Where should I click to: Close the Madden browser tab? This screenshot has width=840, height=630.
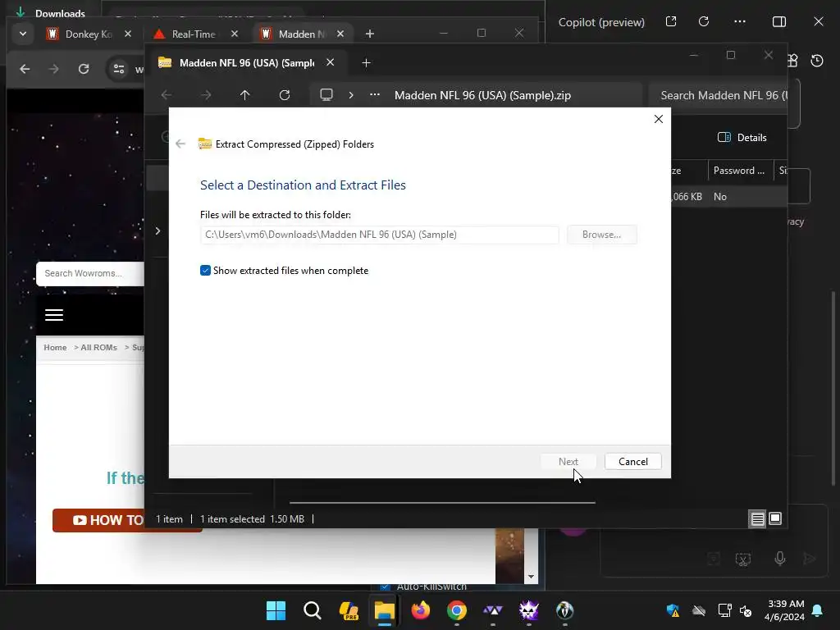point(340,34)
